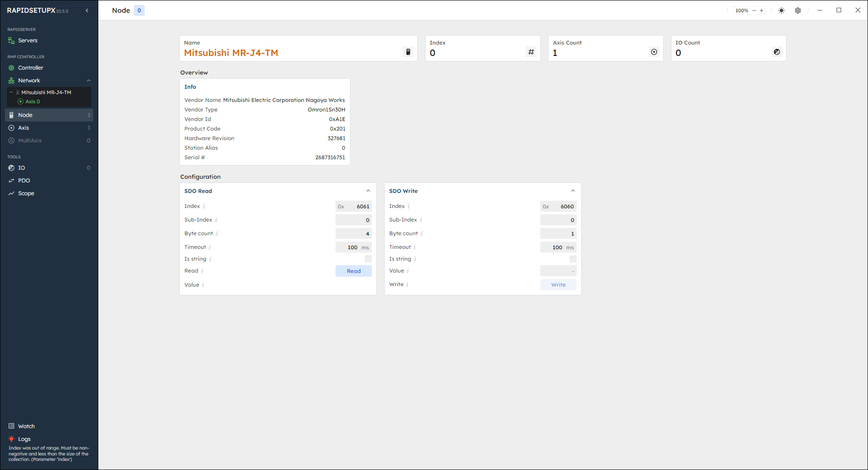Screen dimensions: 868x470
Task: Show info for SDO Read Sub-Index
Action: [216, 220]
